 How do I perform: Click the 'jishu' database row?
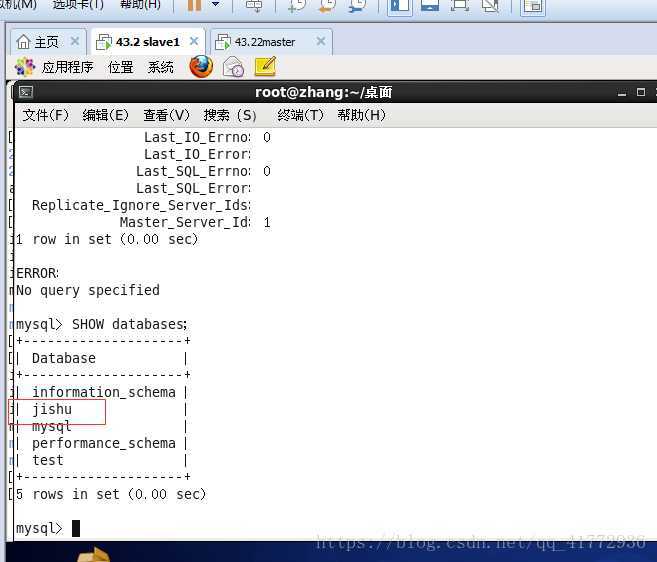coord(52,409)
